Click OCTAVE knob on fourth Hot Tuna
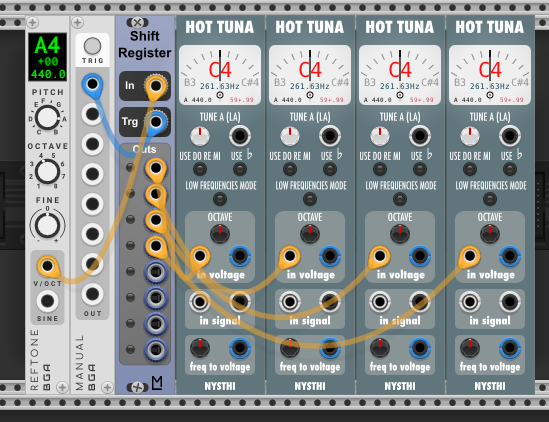Image resolution: width=549 pixels, height=422 pixels. (490, 234)
